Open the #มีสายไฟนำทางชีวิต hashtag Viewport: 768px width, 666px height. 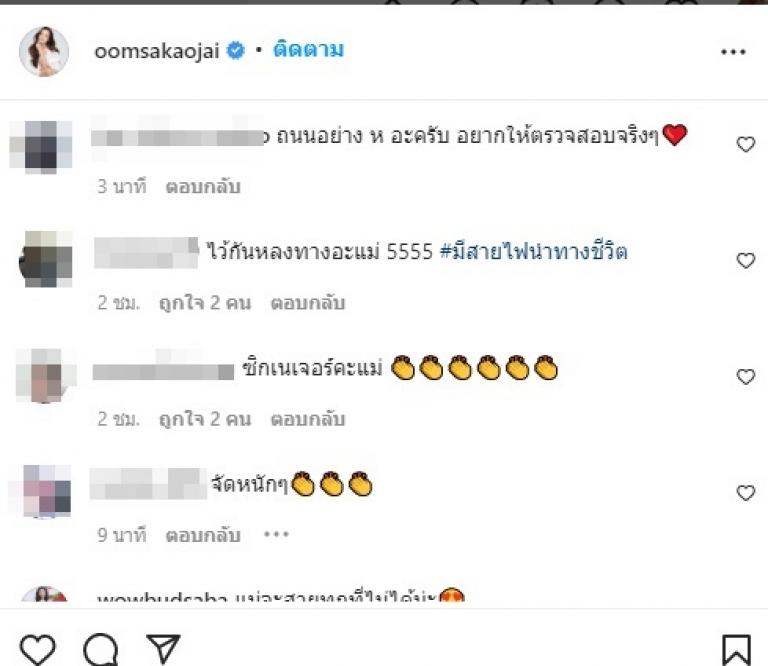click(534, 251)
